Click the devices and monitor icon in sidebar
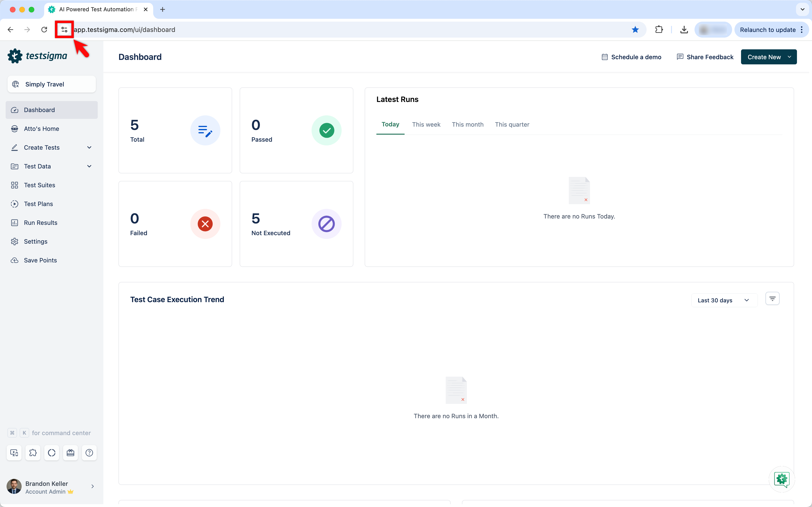Viewport: 812px width, 507px height. coord(14,453)
